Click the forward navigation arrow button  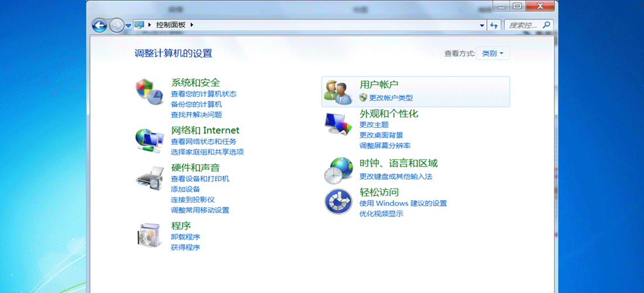coord(117,25)
